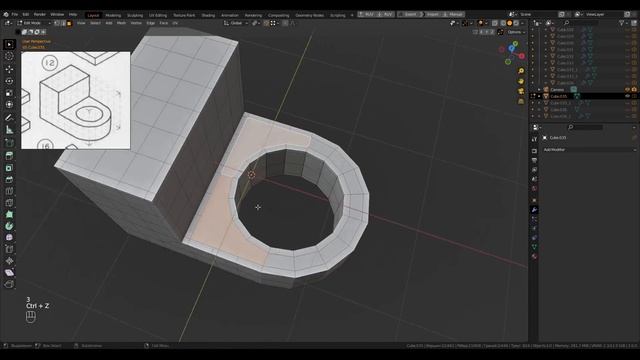Select the Transform tool
The width and height of the screenshot is (640, 360).
click(x=9, y=104)
